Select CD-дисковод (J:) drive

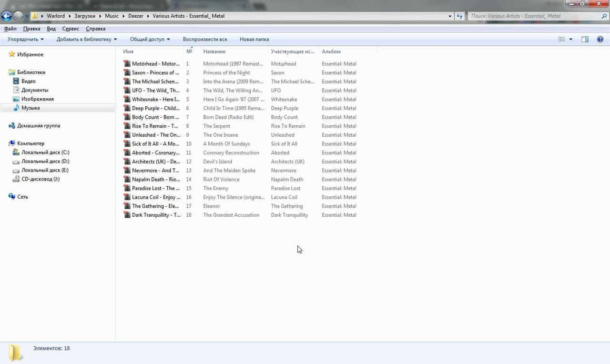36,179
